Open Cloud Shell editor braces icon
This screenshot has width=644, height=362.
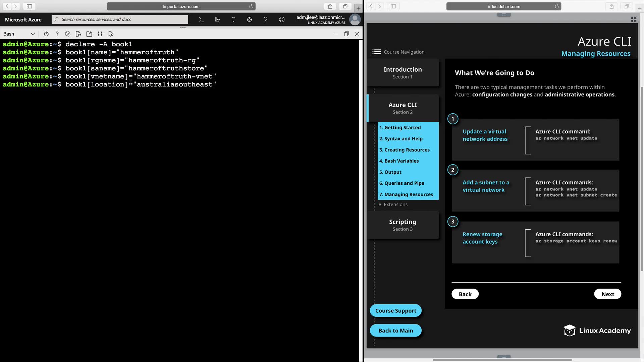(100, 34)
